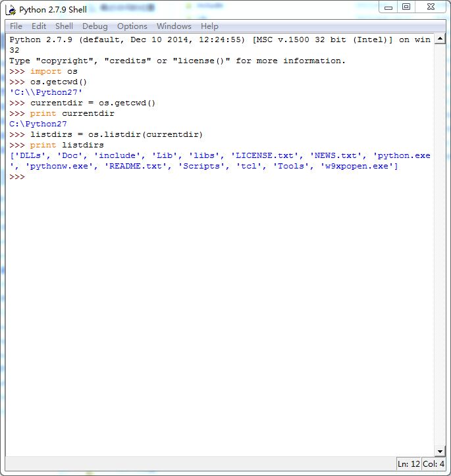This screenshot has width=451, height=476.
Task: Click 'Tools' in the list output
Action: (291, 166)
